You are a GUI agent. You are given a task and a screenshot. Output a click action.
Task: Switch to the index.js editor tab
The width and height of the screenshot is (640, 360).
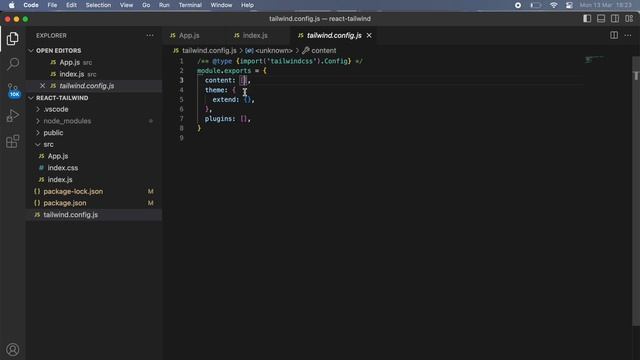pyautogui.click(x=259, y=36)
